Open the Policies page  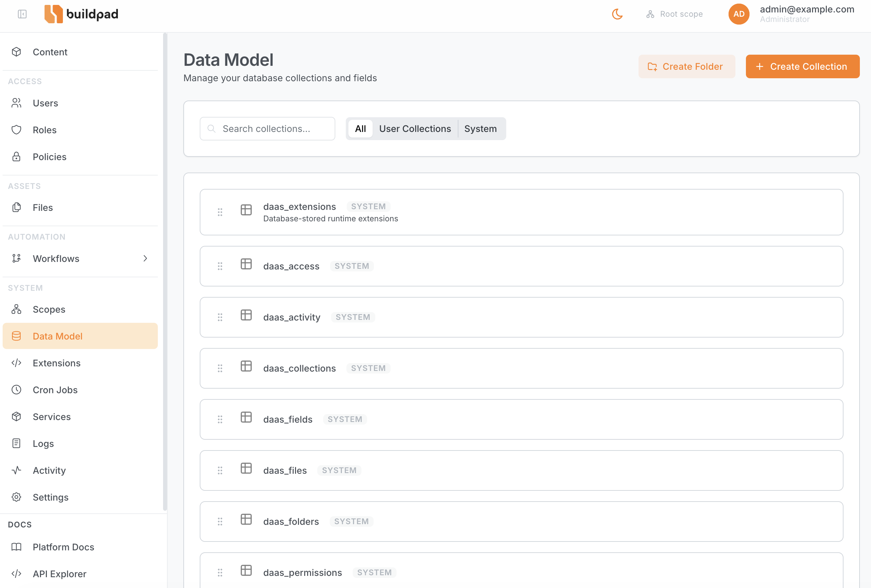(80, 156)
